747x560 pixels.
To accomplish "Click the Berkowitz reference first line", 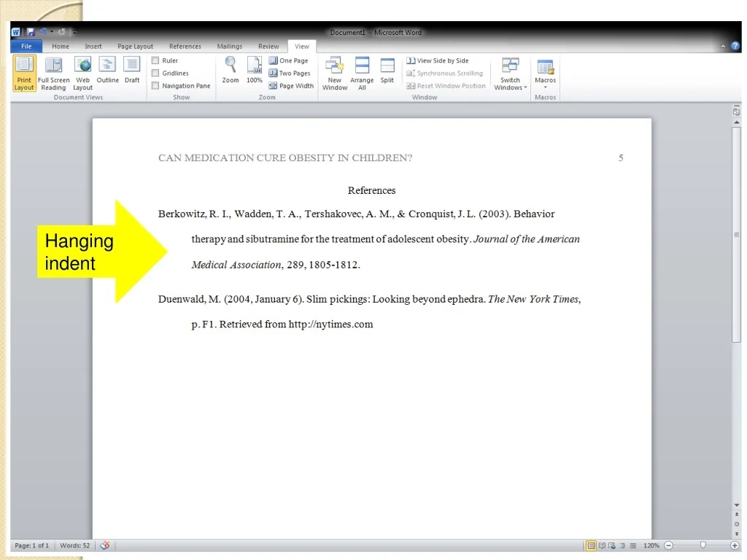I will [356, 214].
